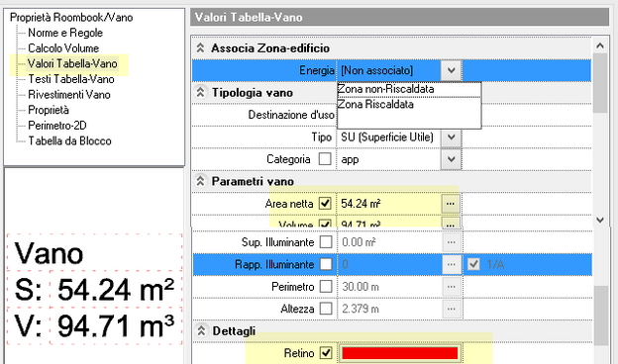Click the Categoria app value field
618x364 pixels.
389,159
